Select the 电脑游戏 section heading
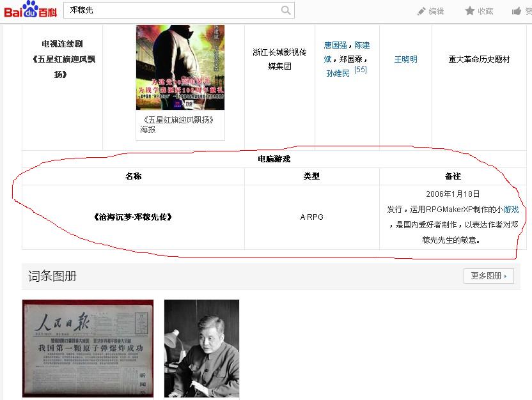Image resolution: width=532 pixels, height=400 pixels. [x=274, y=159]
